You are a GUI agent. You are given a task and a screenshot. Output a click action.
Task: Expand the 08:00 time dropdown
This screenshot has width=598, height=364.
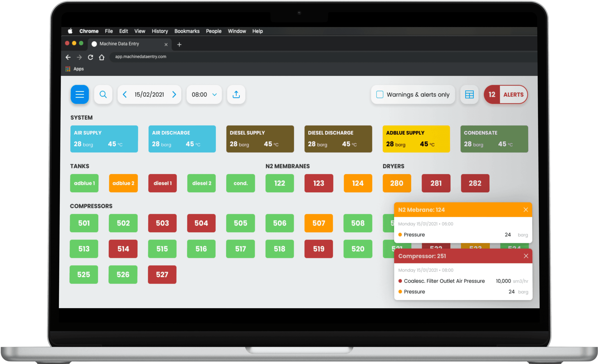coord(204,94)
